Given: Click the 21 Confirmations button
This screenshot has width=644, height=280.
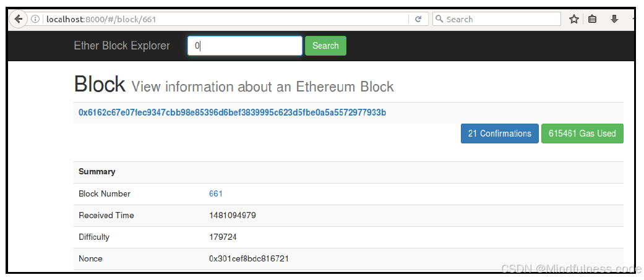Looking at the screenshot, I should (499, 134).
